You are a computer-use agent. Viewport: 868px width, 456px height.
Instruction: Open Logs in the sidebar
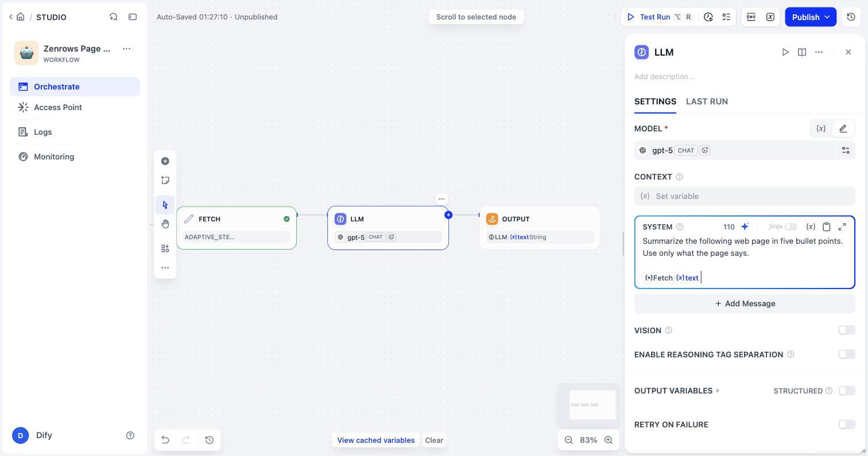point(75,132)
